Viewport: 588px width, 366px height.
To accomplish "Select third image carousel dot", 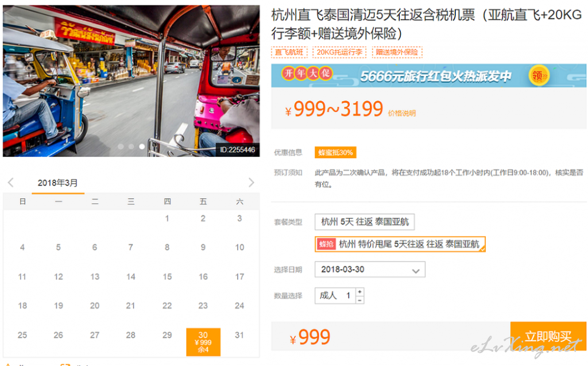I will (142, 147).
